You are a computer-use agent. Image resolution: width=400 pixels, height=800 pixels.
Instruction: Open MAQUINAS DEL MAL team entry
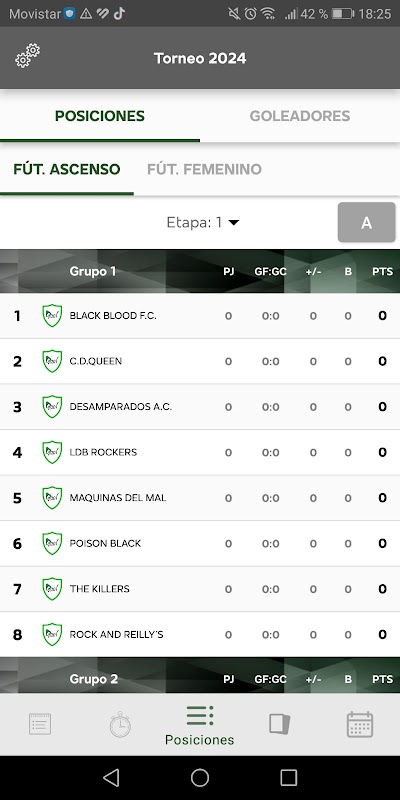(x=200, y=498)
